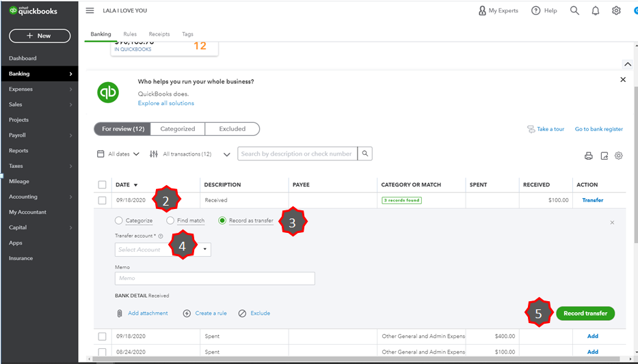Close the QuickBooks promo banner

click(x=623, y=80)
